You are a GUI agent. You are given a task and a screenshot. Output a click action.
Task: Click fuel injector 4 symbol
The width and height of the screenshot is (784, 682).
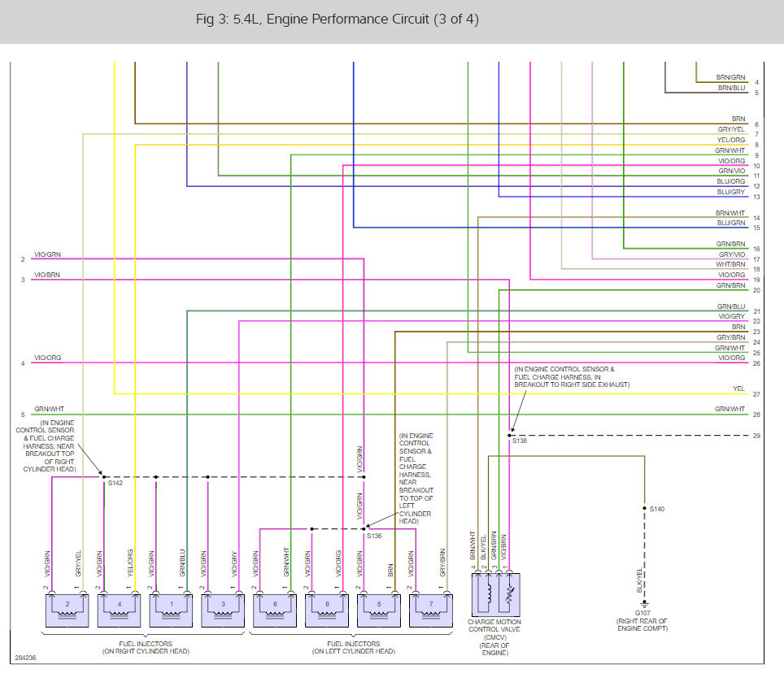(119, 610)
